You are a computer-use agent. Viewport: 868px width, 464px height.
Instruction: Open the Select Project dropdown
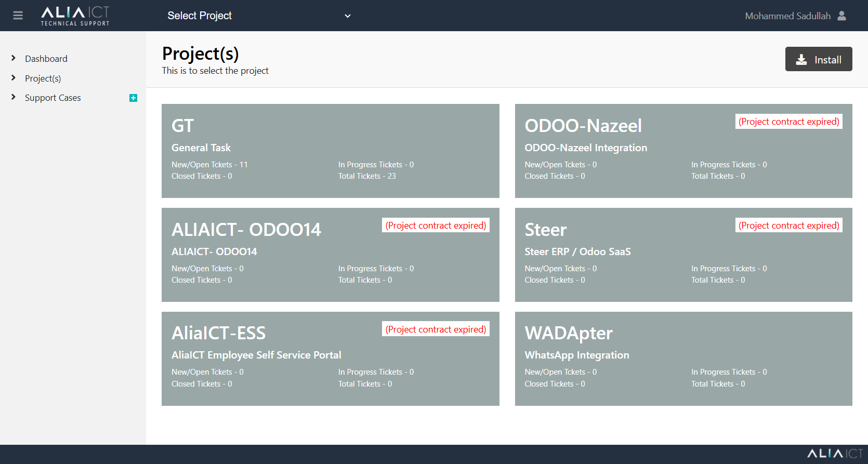pyautogui.click(x=258, y=16)
